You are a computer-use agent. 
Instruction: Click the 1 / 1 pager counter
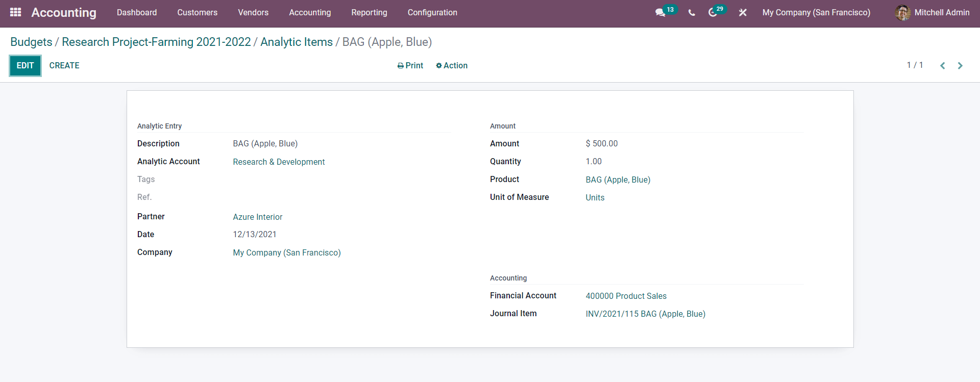tap(915, 65)
